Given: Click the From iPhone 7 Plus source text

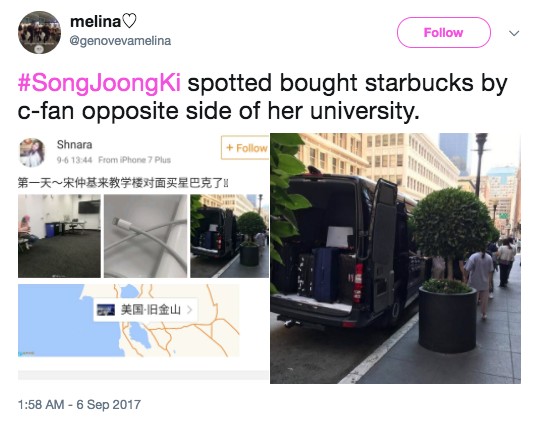Looking at the screenshot, I should click(134, 160).
